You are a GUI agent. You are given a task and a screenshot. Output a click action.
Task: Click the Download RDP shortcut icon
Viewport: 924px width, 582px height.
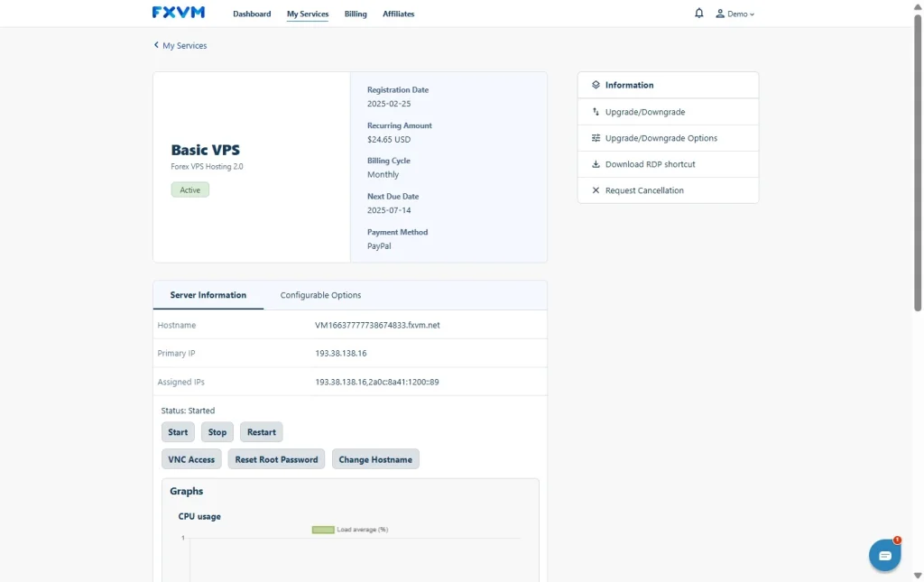coord(596,164)
